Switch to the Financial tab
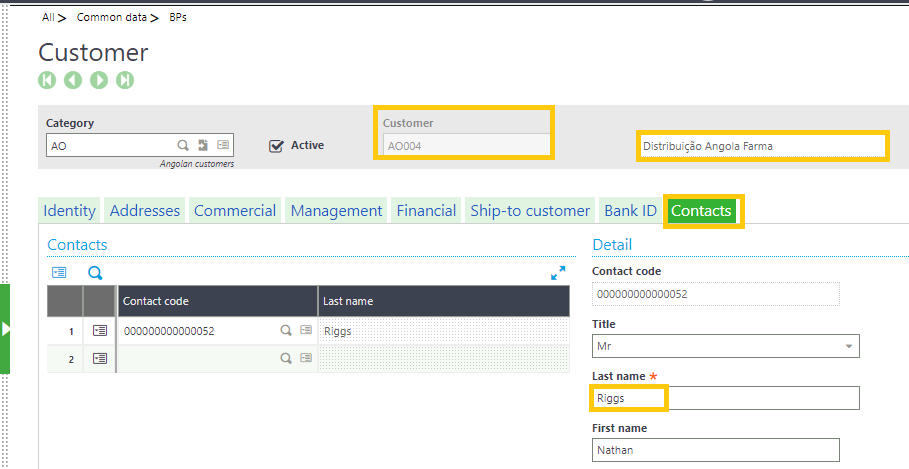This screenshot has width=909, height=469. (426, 210)
